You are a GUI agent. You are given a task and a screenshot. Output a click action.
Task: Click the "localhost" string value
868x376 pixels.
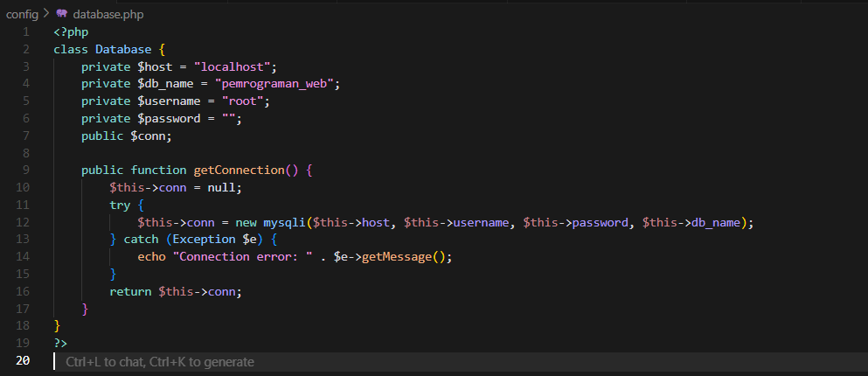(235, 66)
